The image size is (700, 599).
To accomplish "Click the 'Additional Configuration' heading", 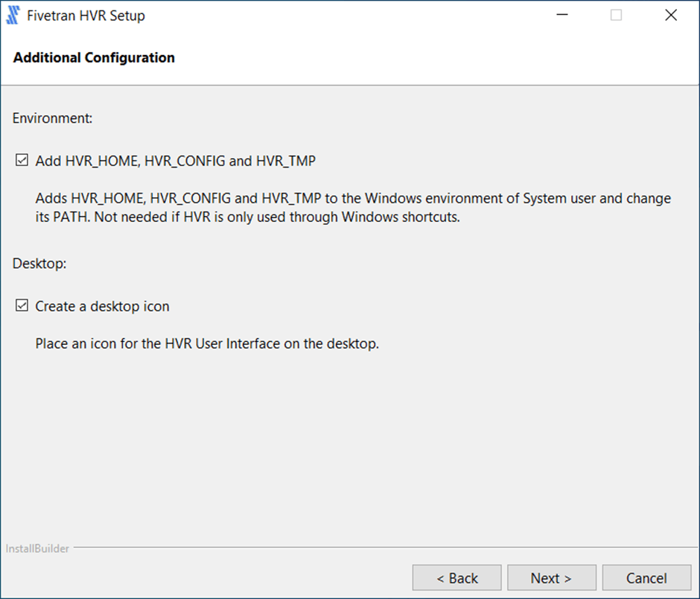I will pos(94,57).
